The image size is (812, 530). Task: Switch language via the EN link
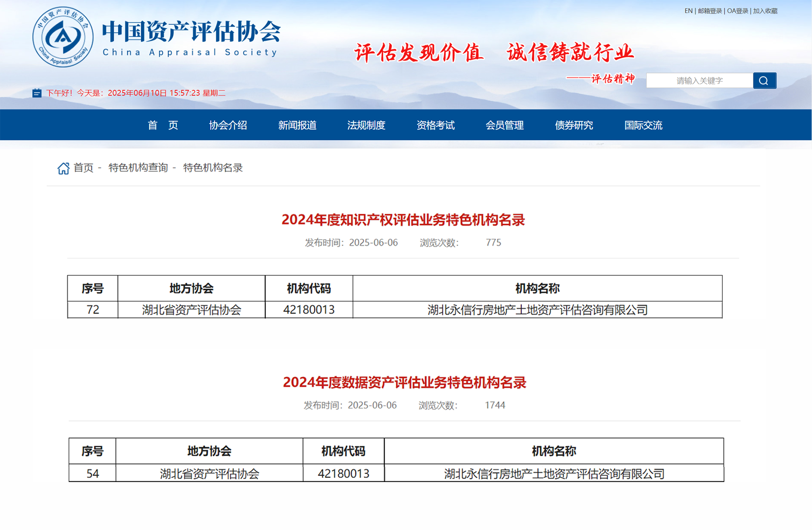[688, 11]
